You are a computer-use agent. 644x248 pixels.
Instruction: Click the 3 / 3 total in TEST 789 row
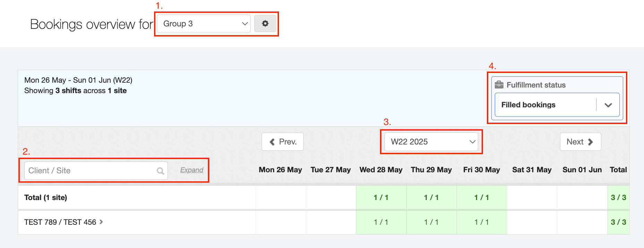618,222
